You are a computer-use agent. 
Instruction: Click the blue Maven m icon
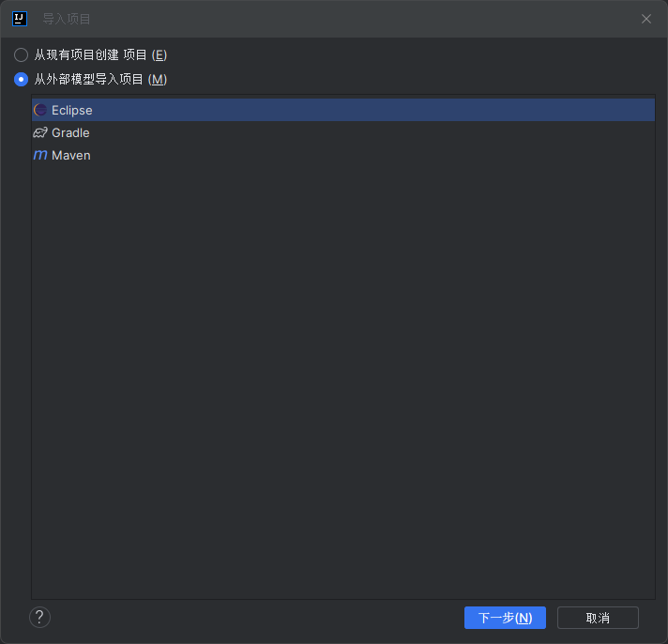coord(40,155)
